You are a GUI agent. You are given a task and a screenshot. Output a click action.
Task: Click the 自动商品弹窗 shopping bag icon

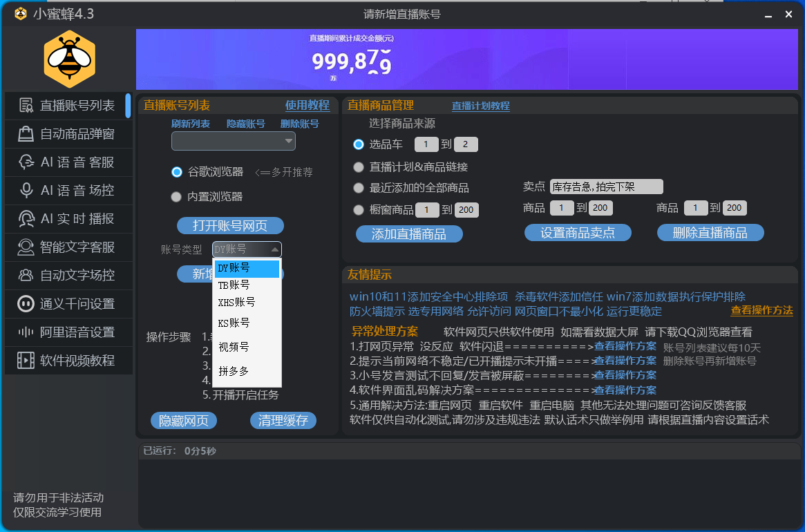pyautogui.click(x=26, y=134)
